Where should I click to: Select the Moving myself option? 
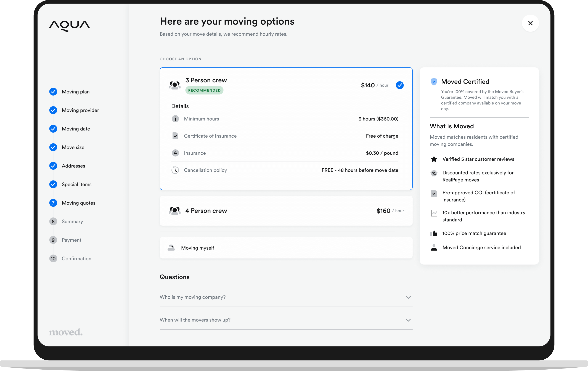click(x=286, y=248)
